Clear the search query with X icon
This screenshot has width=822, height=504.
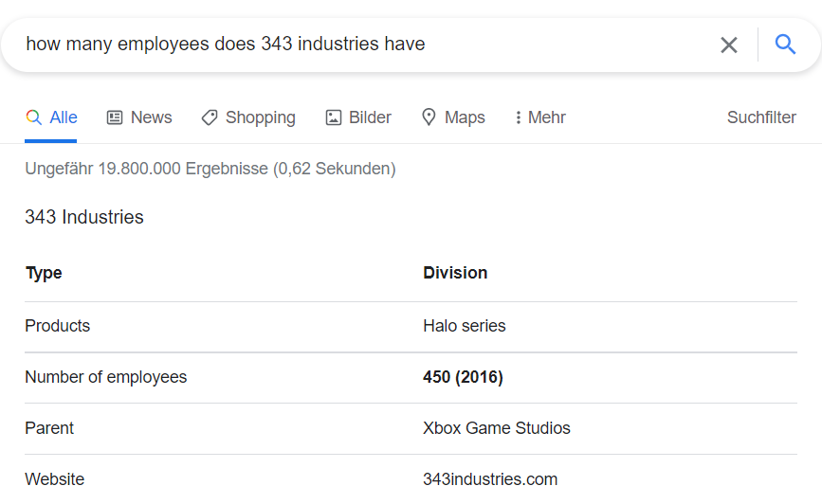coord(729,45)
